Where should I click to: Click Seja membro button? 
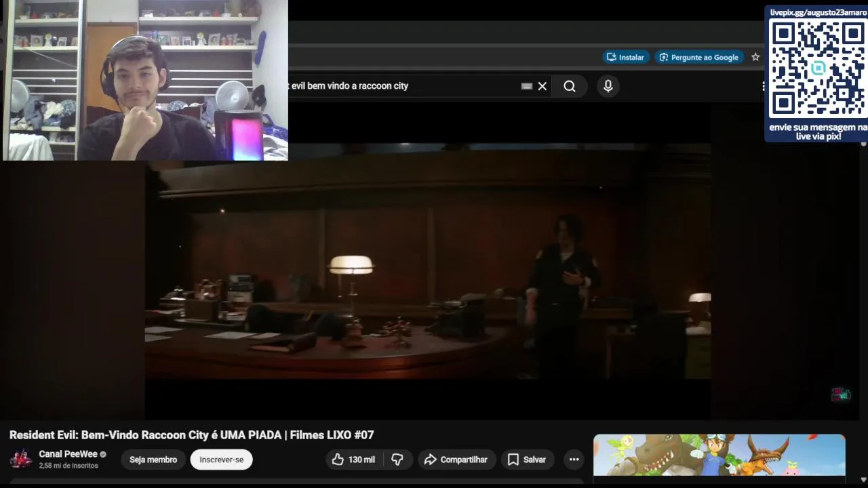[153, 460]
